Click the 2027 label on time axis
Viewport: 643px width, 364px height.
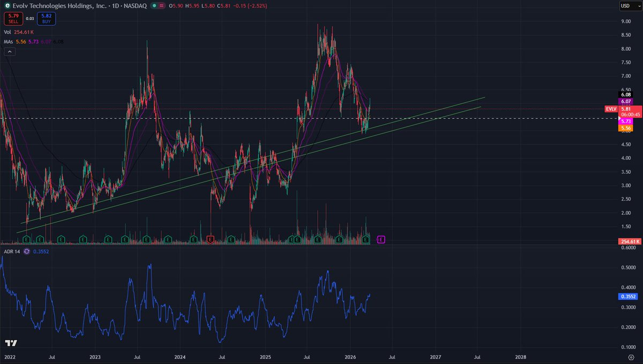(x=436, y=357)
